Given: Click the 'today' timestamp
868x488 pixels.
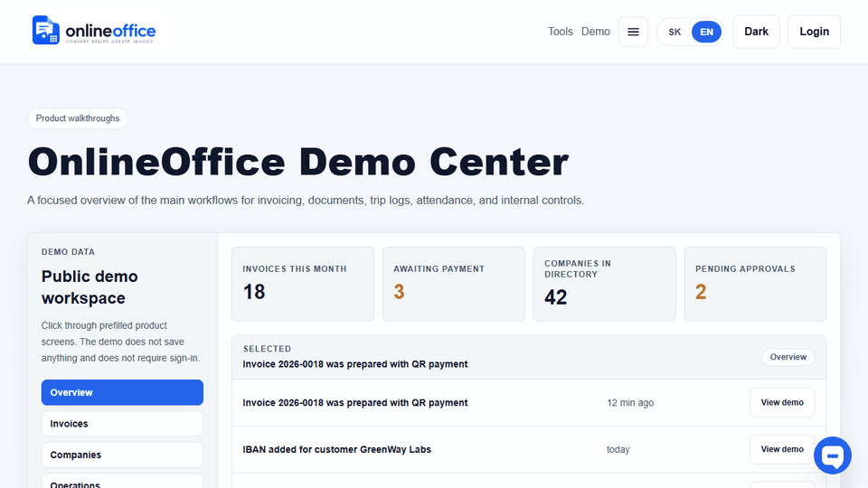Looking at the screenshot, I should [618, 449].
